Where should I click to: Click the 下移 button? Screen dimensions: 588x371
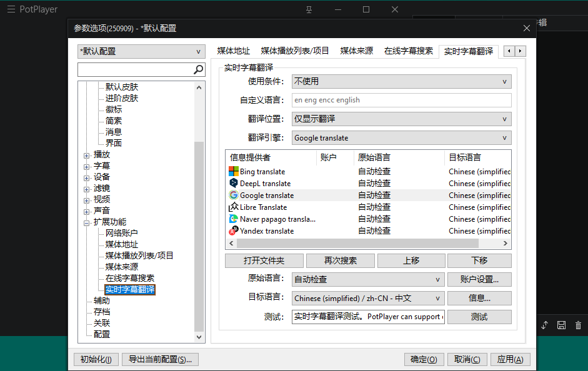coord(479,260)
